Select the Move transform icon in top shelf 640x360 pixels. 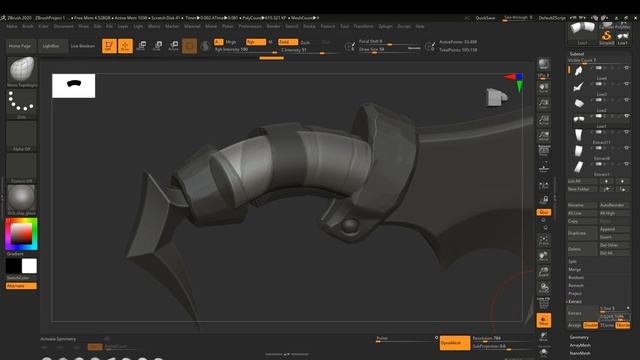(x=141, y=46)
